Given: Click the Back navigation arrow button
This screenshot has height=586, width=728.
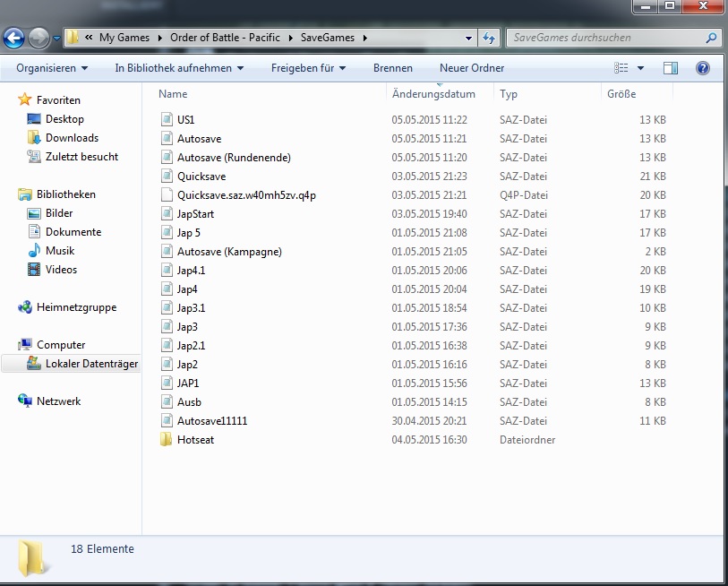Looking at the screenshot, I should pyautogui.click(x=14, y=39).
